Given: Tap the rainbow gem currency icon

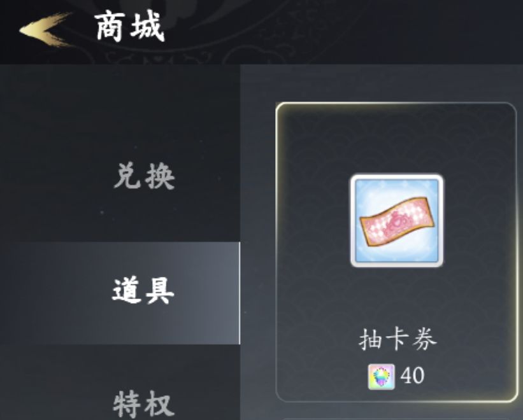Looking at the screenshot, I should point(381,377).
